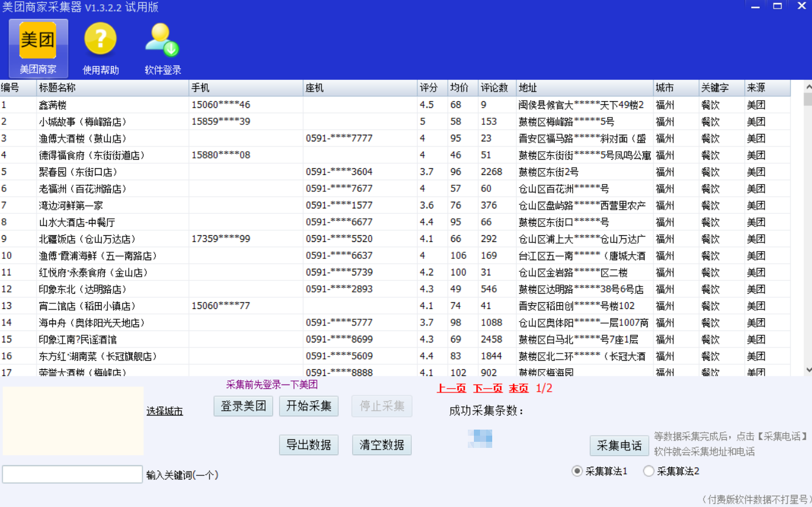The image size is (812, 507).
Task: Select the row 红悦府·永泰食府（金山店）
Action: 395,272
